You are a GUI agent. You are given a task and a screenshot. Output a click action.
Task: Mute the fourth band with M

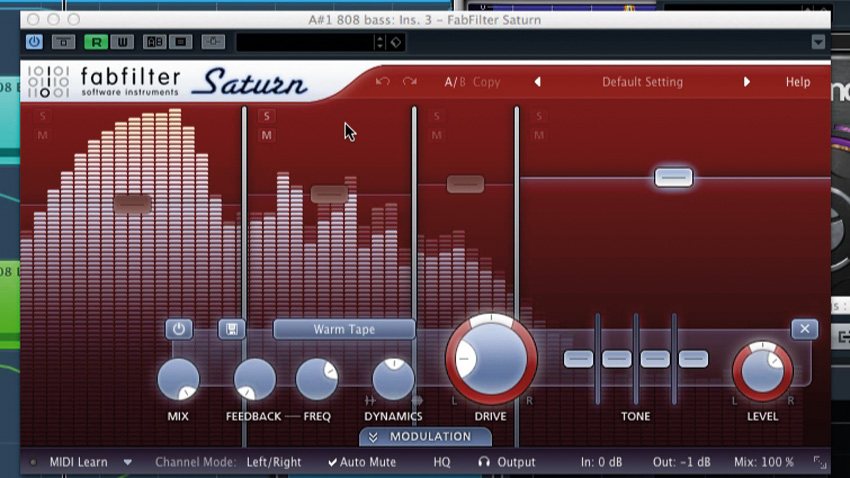(x=538, y=135)
